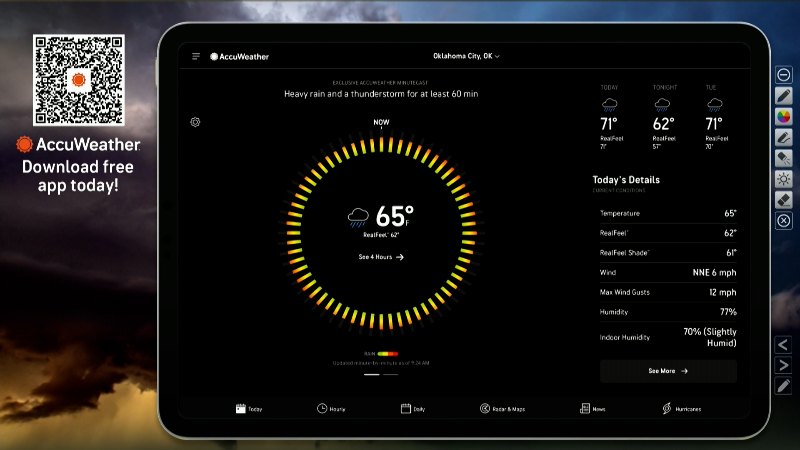Click the NOW marker atop the MinuteCast dial
800x450 pixels.
pos(381,122)
